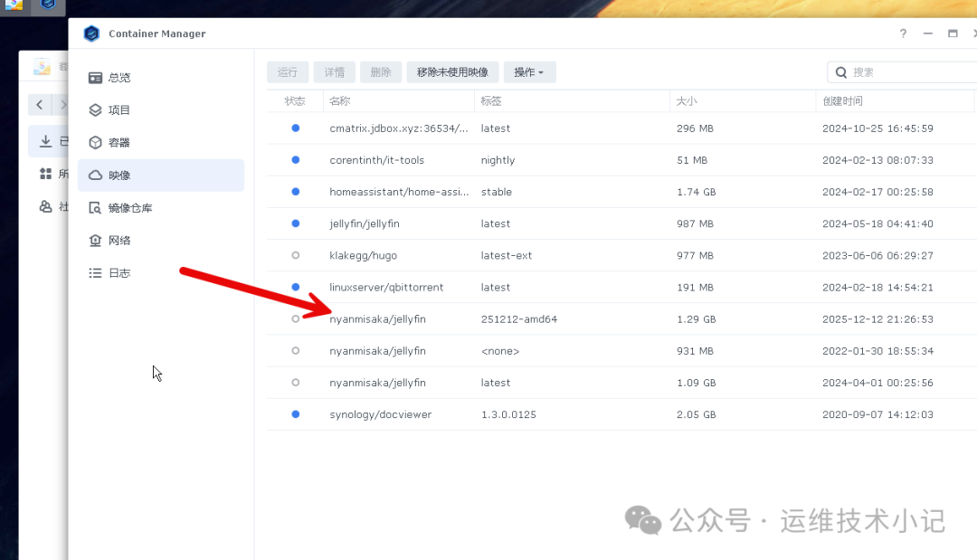This screenshot has height=560, width=977.
Task: Sort by the 大小 size column header
Action: pos(743,101)
